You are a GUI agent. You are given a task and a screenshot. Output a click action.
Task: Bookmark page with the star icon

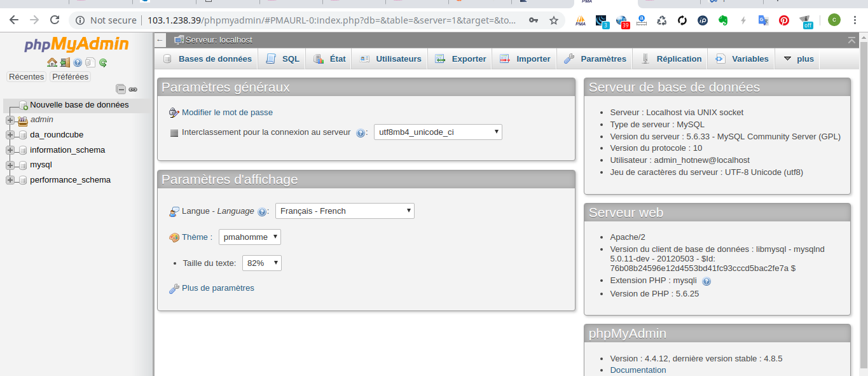[x=554, y=20]
